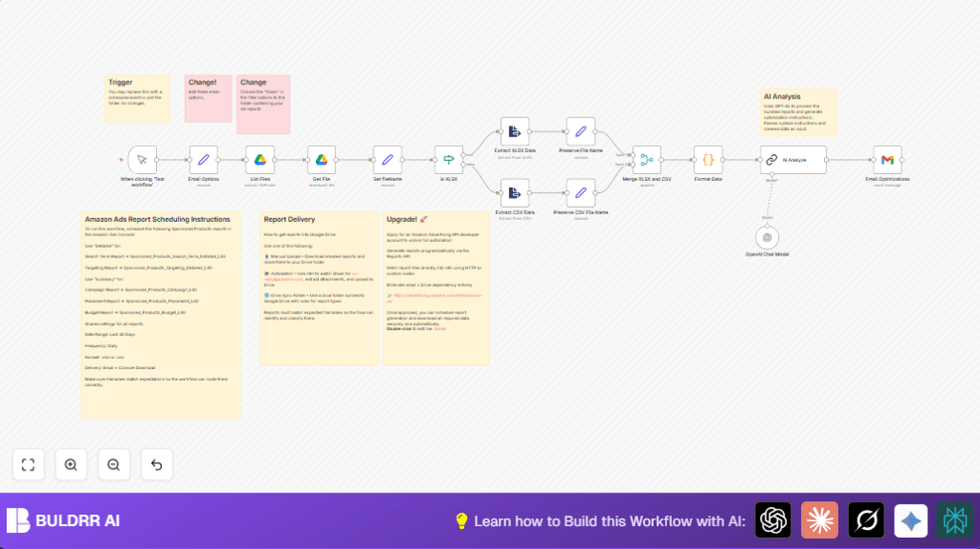Click the 'Date Range: Last 30 Days' line

(x=110, y=334)
